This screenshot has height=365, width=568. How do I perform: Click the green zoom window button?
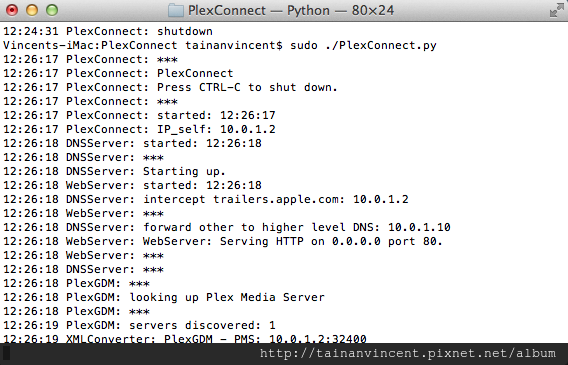52,10
